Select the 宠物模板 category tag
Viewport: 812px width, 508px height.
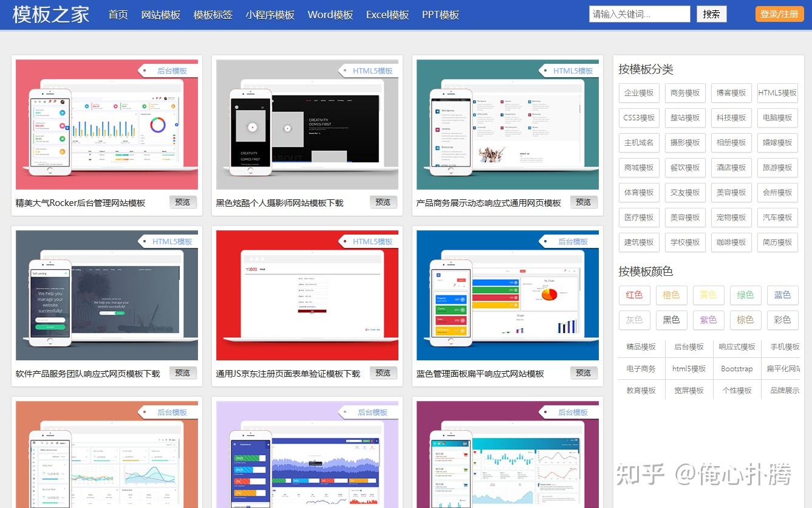(731, 218)
